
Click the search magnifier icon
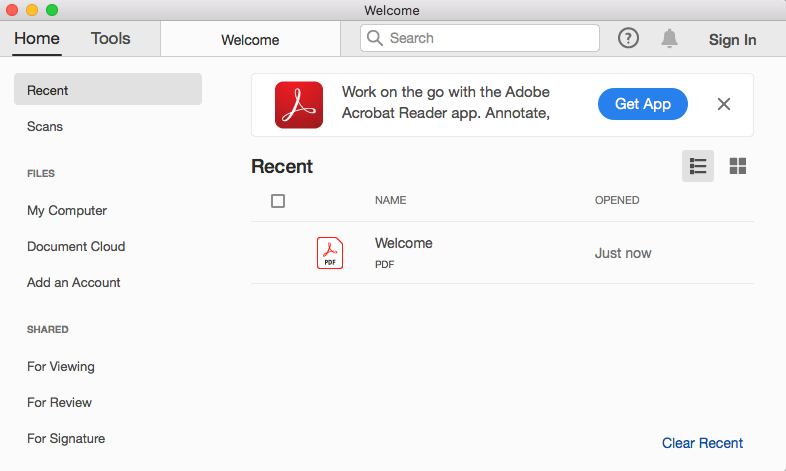tap(374, 38)
